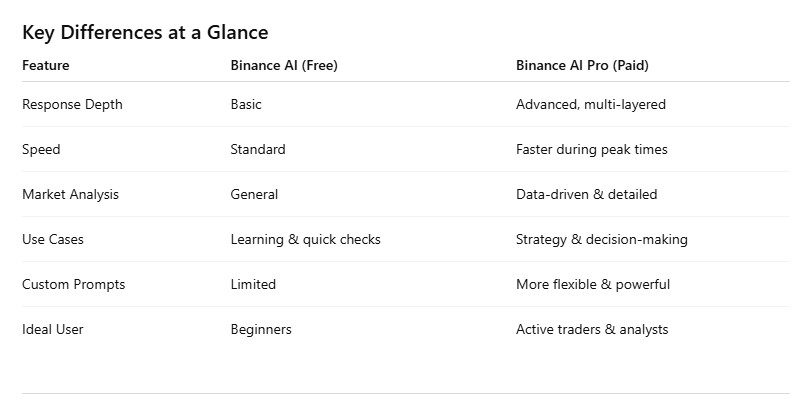805x412 pixels.
Task: Click the "Key Differences at a Glance" heading
Action: coord(145,33)
